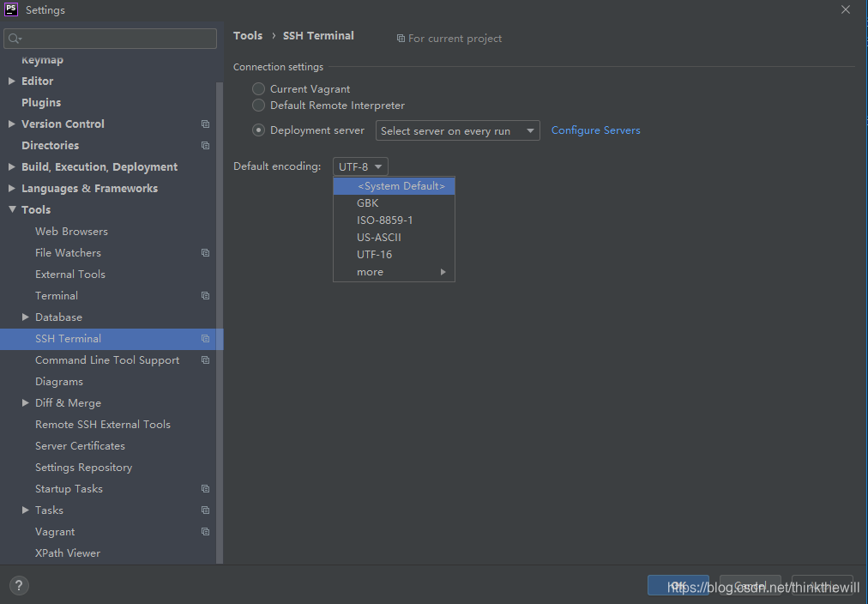Select Terminal in the Tools tree
868x604 pixels.
tap(57, 296)
